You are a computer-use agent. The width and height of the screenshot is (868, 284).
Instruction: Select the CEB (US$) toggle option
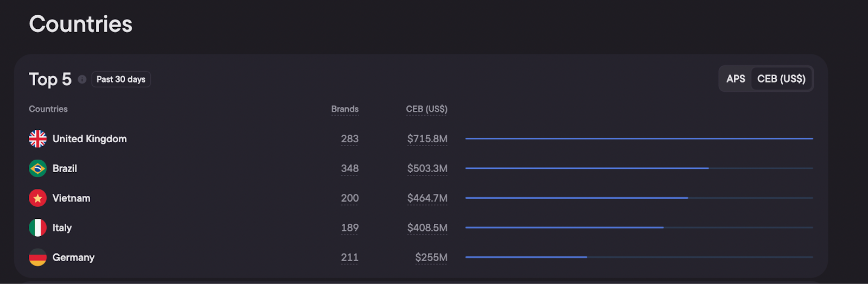coord(781,79)
